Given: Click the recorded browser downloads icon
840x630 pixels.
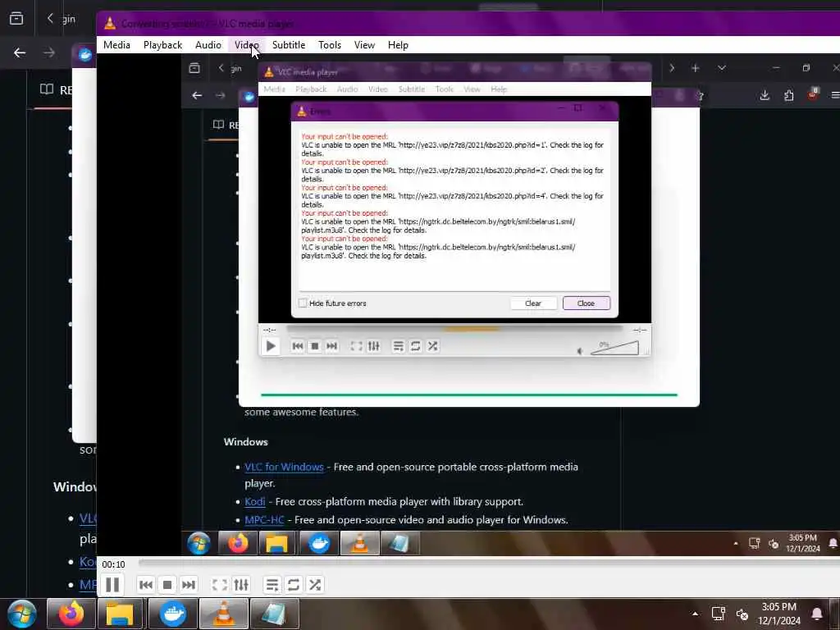Looking at the screenshot, I should pyautogui.click(x=765, y=95).
